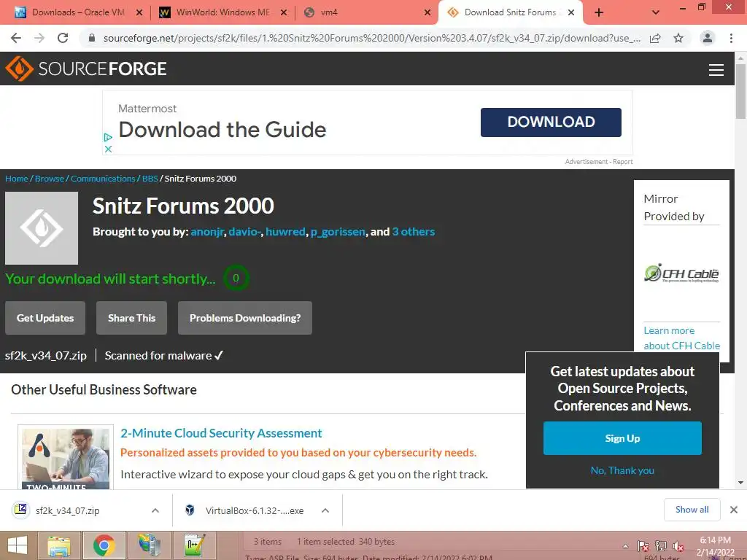747x560 pixels.
Task: Click the Mattermost DOWNLOAD ad button
Action: pos(551,122)
